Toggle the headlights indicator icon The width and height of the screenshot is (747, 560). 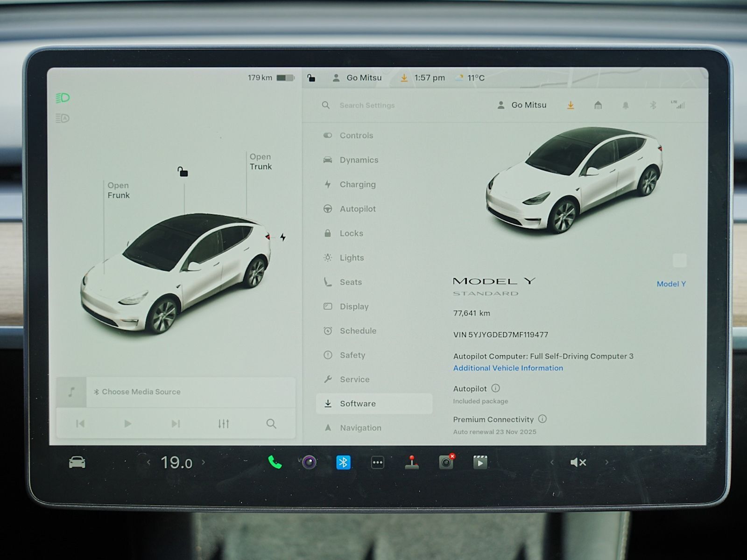(x=63, y=98)
